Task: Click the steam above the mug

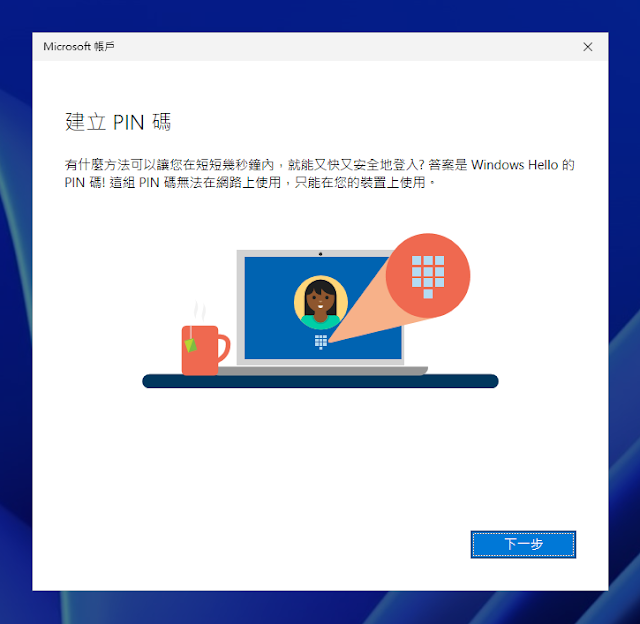Action: [200, 312]
